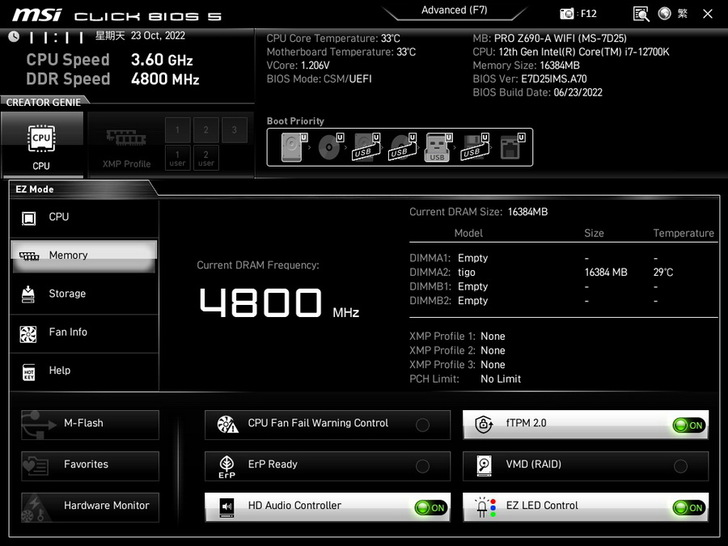
Task: Turn off HD Audio Controller switch
Action: pyautogui.click(x=430, y=508)
